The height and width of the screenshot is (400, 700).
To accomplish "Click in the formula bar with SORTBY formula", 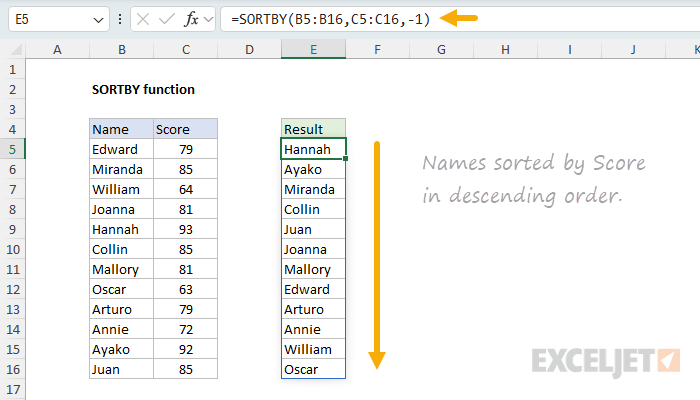I will coord(460,19).
